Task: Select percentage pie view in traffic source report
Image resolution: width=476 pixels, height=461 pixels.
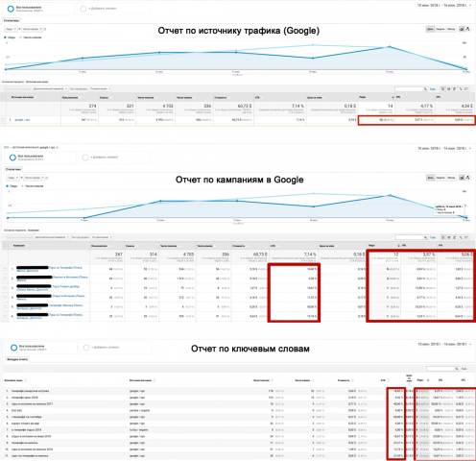Action: pyautogui.click(x=448, y=89)
